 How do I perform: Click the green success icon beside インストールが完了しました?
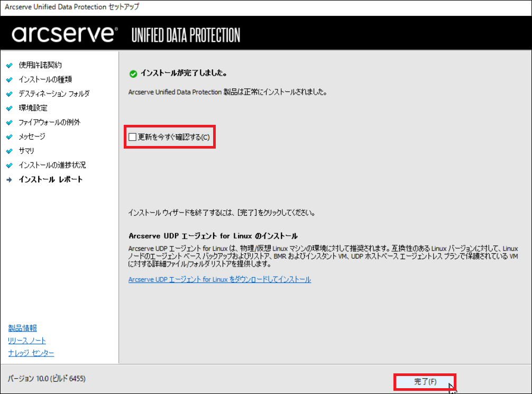point(133,74)
